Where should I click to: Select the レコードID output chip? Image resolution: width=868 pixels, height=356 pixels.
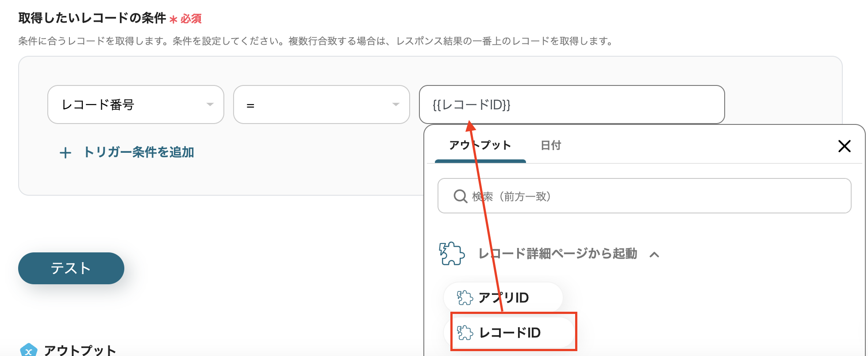[x=509, y=333]
